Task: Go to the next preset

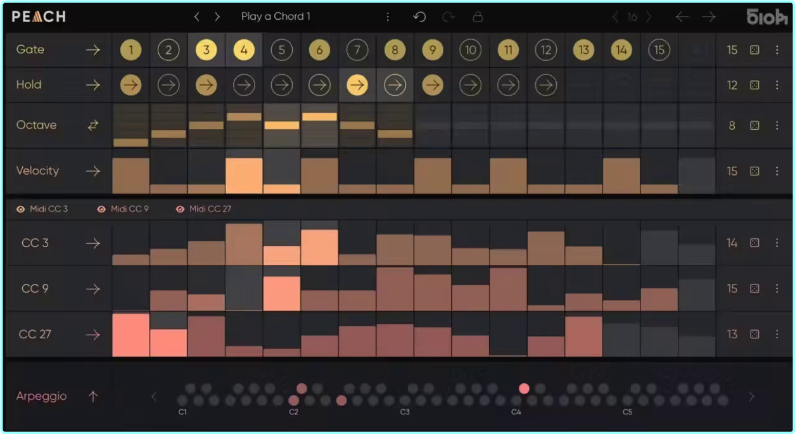Action: tap(217, 17)
